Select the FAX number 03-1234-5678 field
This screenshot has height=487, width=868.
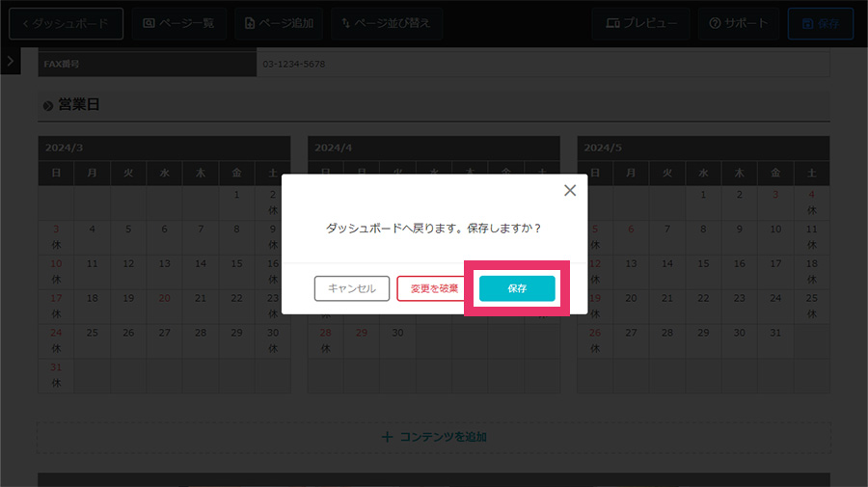(543, 64)
